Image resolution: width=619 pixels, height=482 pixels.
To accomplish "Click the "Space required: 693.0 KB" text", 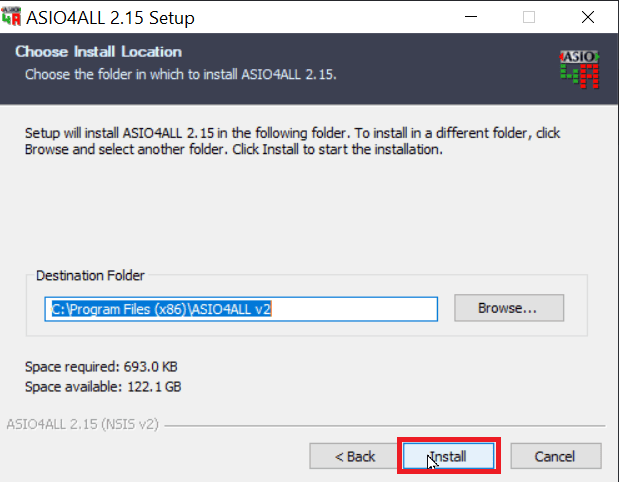I will 101,367.
